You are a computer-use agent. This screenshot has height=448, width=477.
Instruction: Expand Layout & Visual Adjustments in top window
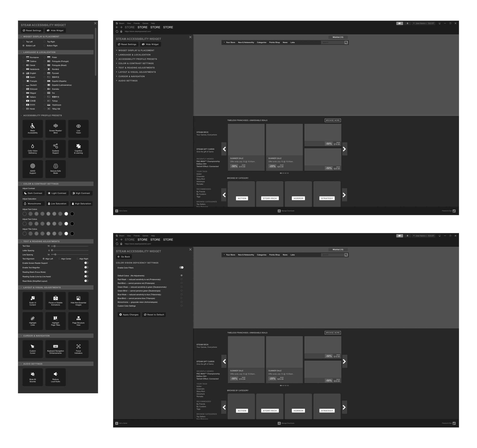(x=136, y=72)
